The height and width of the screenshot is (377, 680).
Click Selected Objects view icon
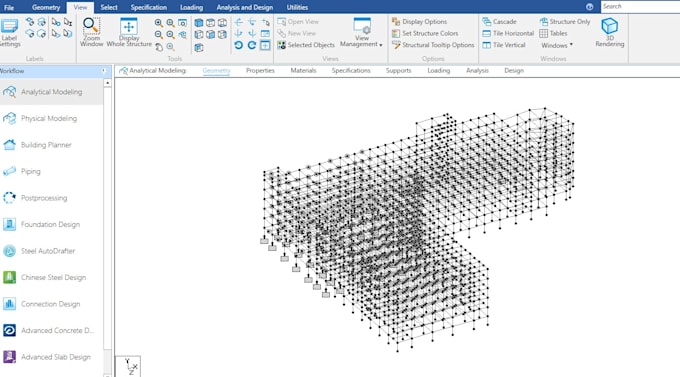click(x=306, y=45)
